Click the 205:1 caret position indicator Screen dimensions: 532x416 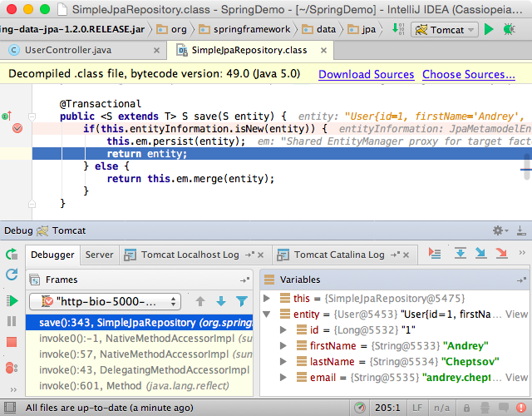click(x=387, y=408)
